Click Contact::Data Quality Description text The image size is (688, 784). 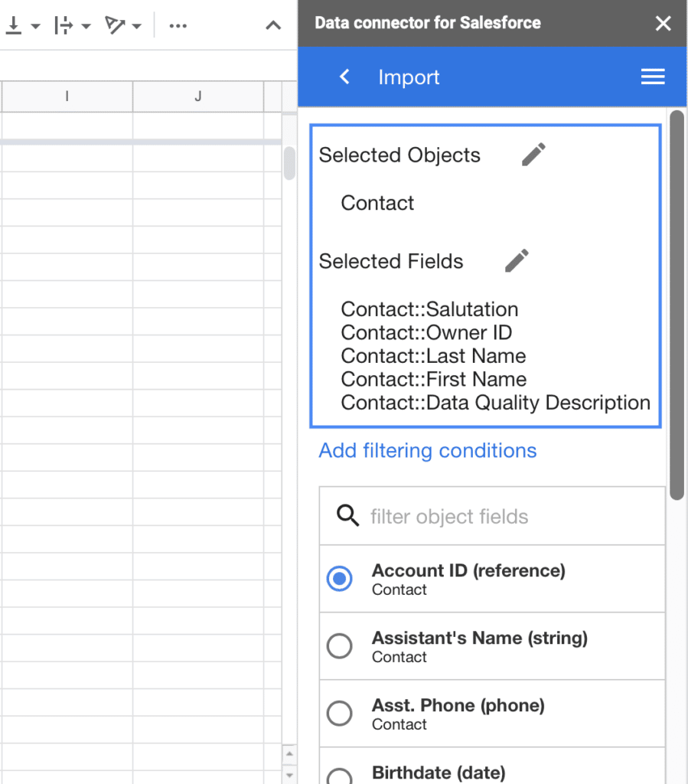[496, 403]
